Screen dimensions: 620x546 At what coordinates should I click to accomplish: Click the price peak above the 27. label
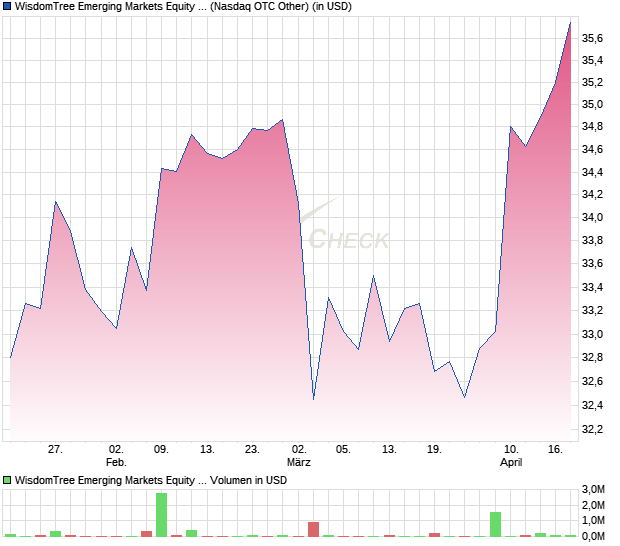56,202
